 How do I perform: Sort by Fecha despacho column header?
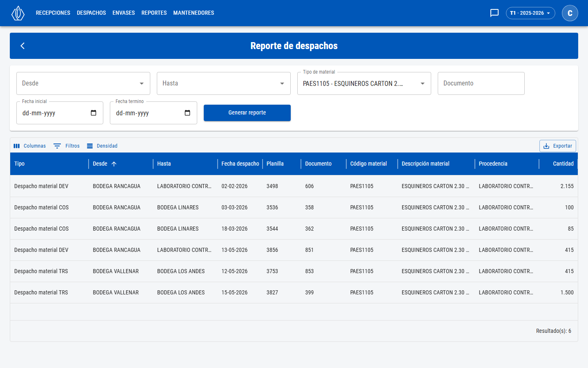pyautogui.click(x=240, y=164)
